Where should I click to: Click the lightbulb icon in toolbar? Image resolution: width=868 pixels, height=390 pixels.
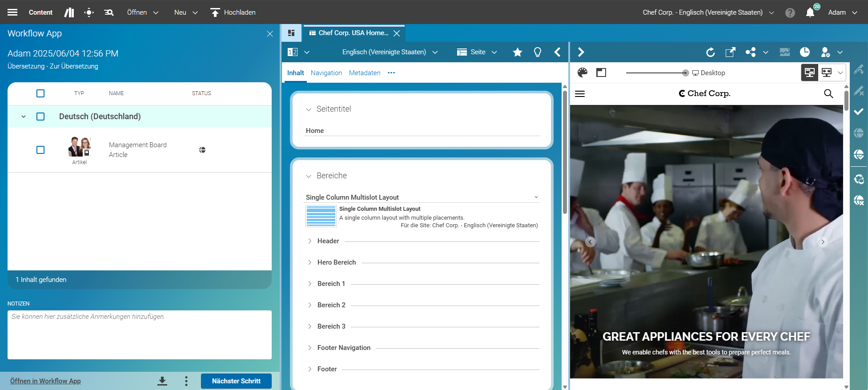(x=538, y=52)
